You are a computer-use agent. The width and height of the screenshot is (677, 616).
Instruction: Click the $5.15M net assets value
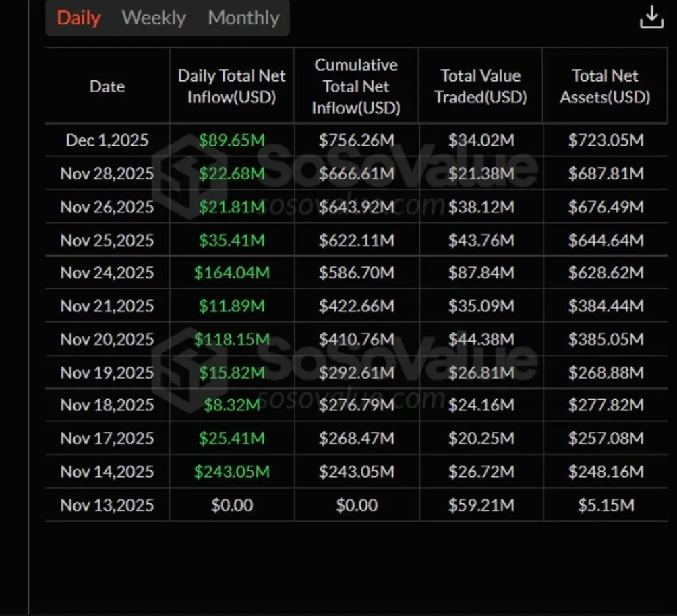pos(606,505)
